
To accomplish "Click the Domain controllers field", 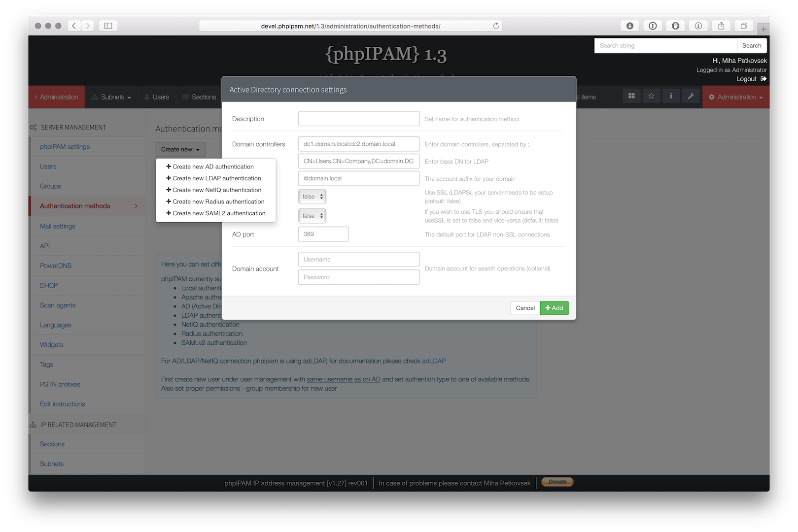I will 359,144.
